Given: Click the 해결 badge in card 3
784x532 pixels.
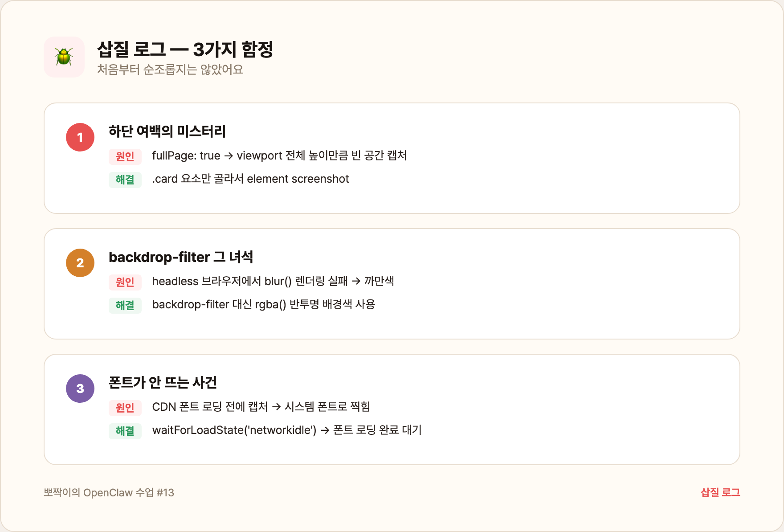Looking at the screenshot, I should click(x=125, y=431).
